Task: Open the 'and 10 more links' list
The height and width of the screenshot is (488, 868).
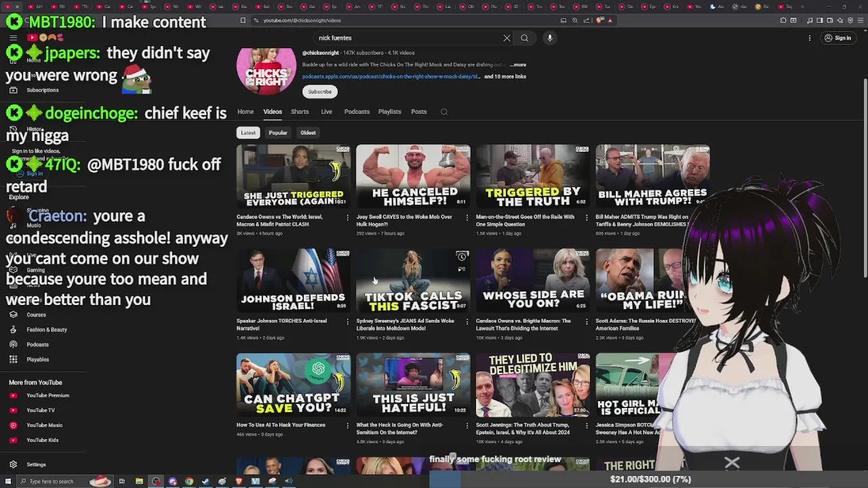Action: (x=505, y=77)
